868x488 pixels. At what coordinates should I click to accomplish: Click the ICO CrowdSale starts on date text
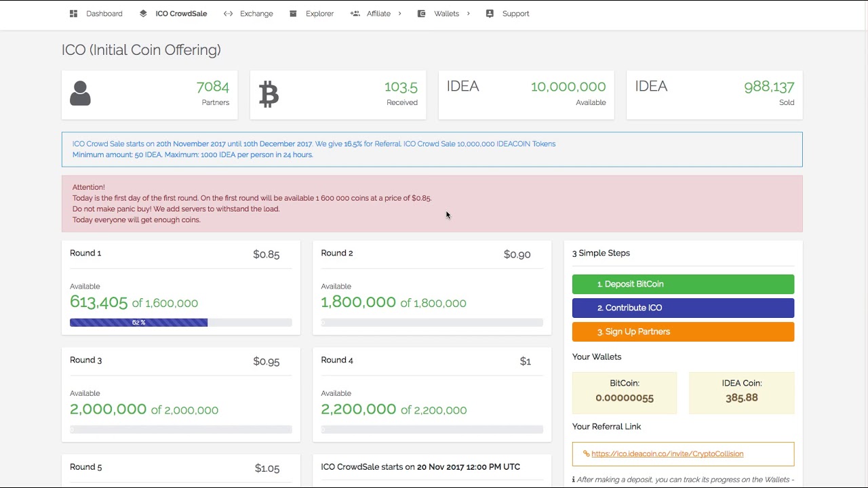420,467
